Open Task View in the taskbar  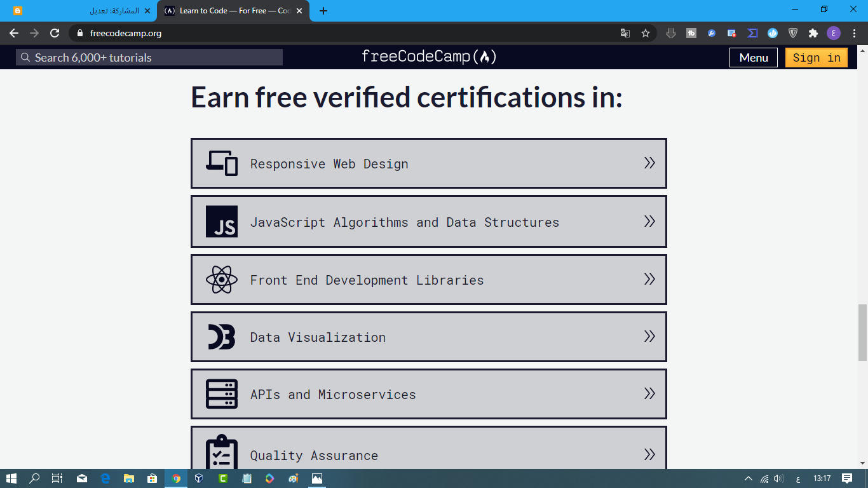(57, 478)
